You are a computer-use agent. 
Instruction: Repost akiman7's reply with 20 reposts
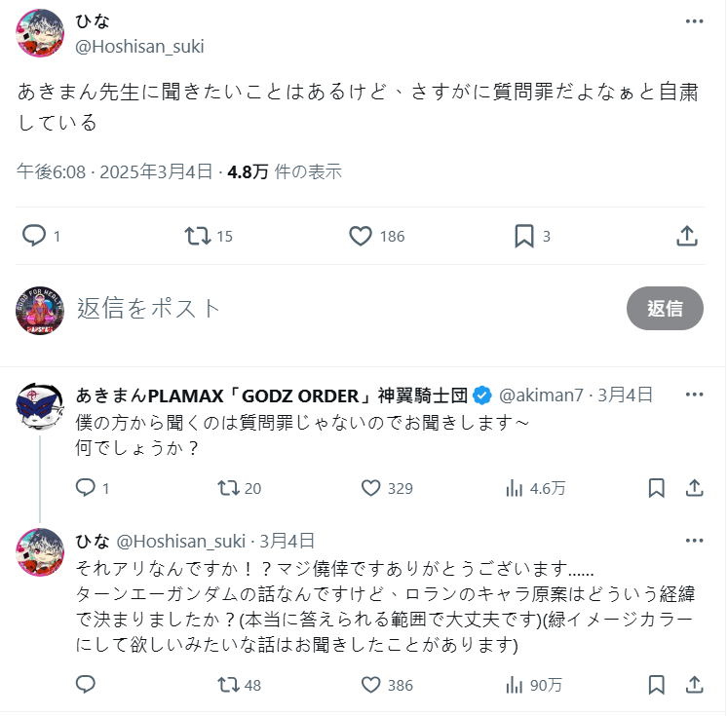coord(228,488)
